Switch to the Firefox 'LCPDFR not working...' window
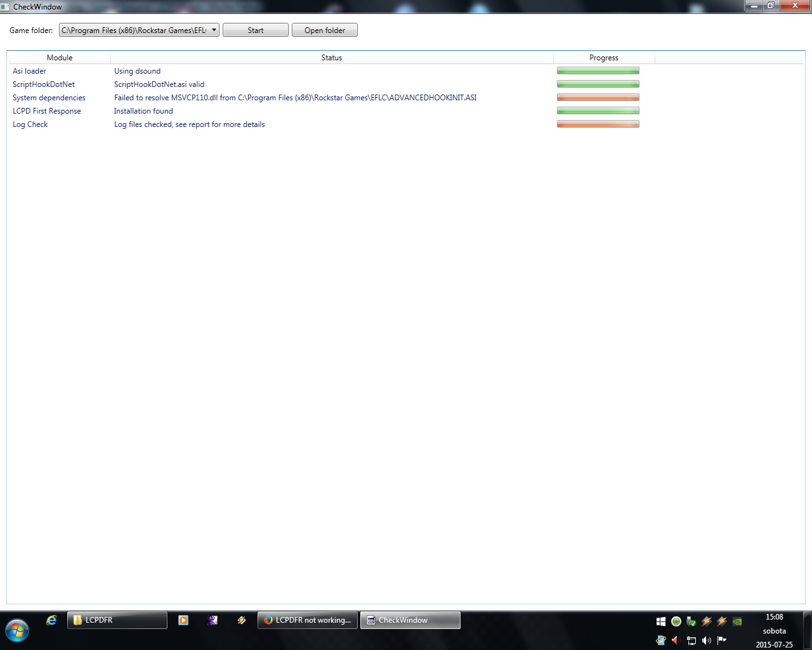The image size is (812, 650). 308,620
